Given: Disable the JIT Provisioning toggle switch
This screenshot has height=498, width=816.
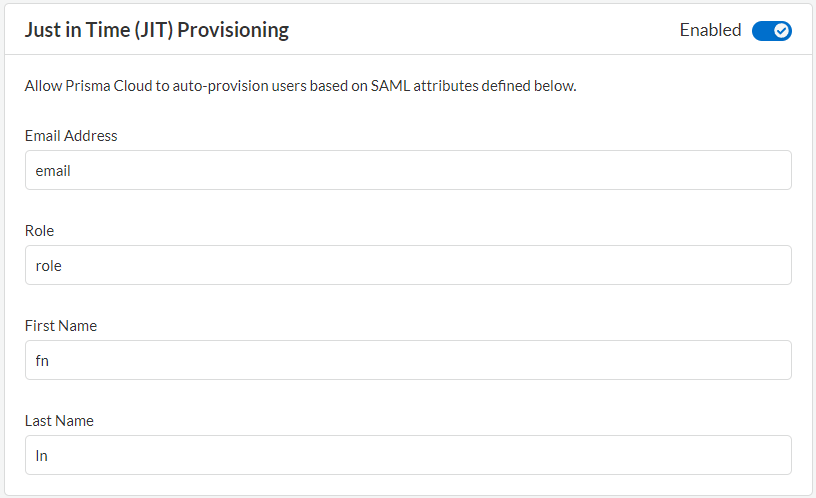Looking at the screenshot, I should 771,30.
